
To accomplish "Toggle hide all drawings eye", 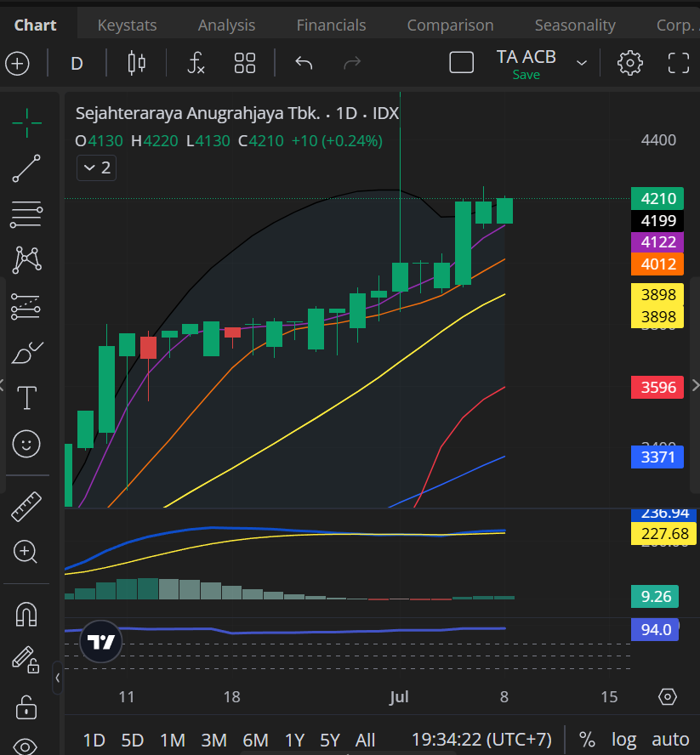I will tap(25, 746).
